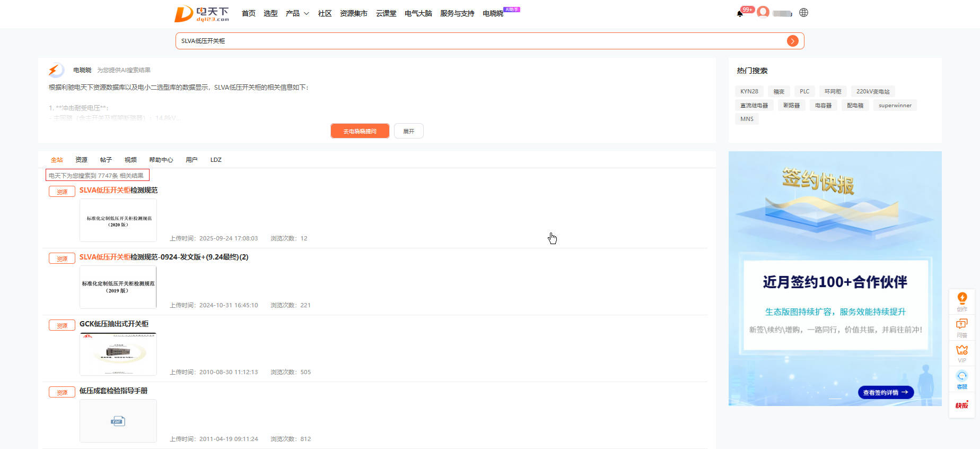
Task: Open the language globe icon
Action: (803, 13)
